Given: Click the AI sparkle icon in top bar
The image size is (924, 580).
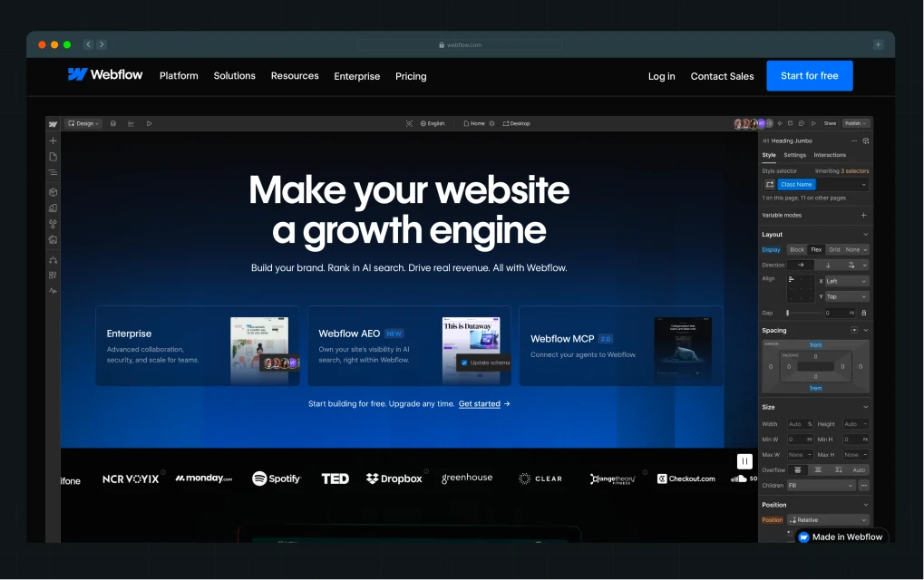Looking at the screenshot, I should [780, 123].
